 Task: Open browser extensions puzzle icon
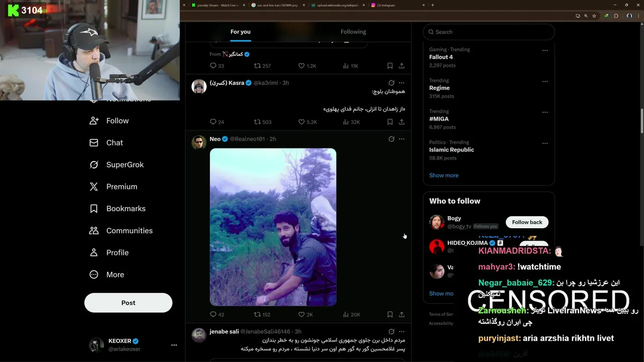pyautogui.click(x=616, y=16)
